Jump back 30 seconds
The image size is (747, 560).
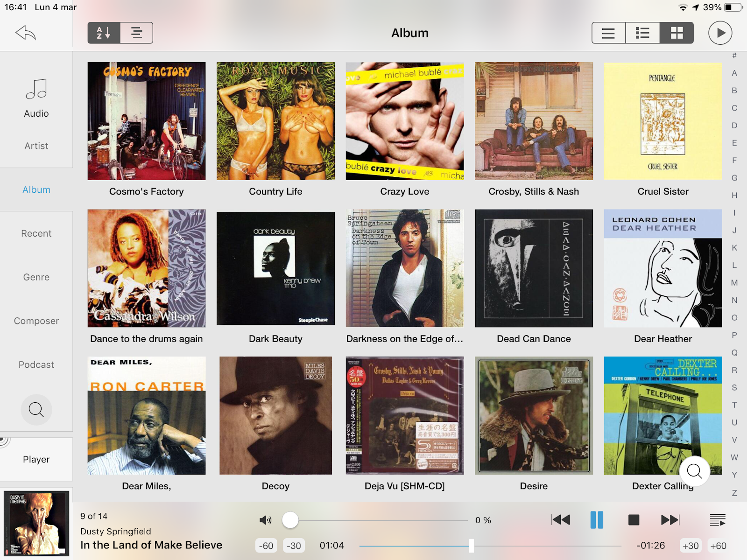click(x=294, y=546)
